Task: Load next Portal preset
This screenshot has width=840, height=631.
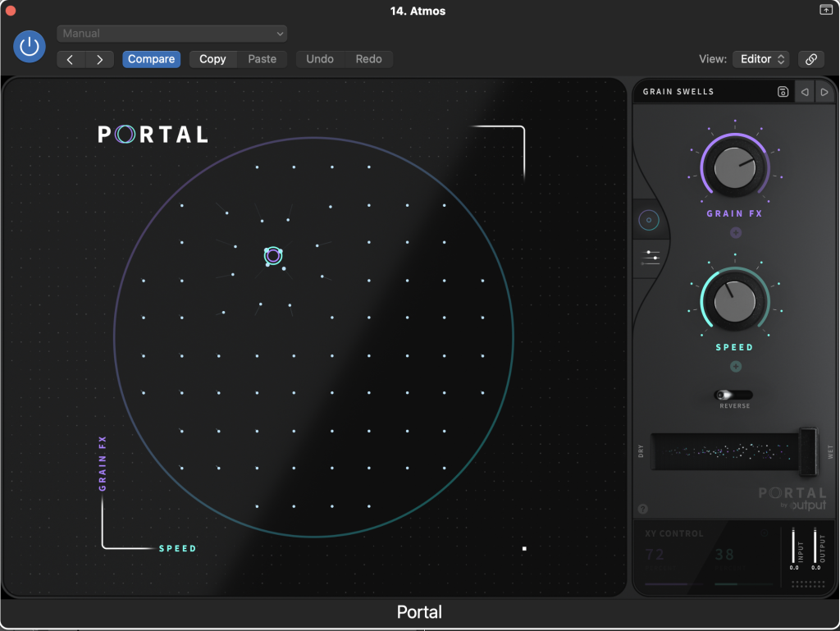Action: pyautogui.click(x=824, y=92)
